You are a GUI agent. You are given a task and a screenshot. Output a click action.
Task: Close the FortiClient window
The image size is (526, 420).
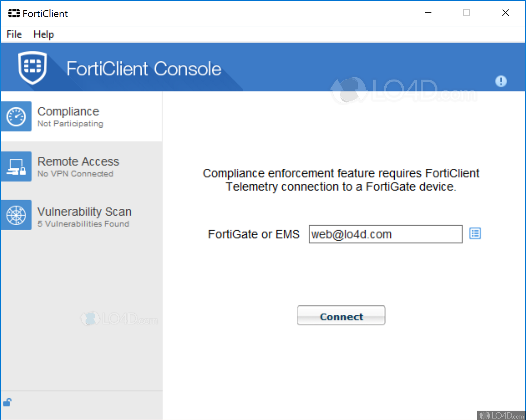505,13
